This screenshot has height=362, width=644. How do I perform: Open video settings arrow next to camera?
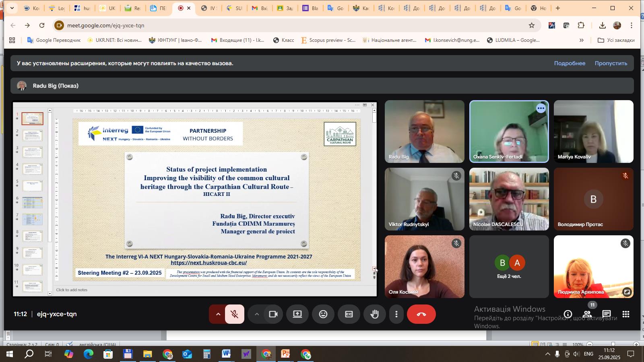click(x=256, y=315)
